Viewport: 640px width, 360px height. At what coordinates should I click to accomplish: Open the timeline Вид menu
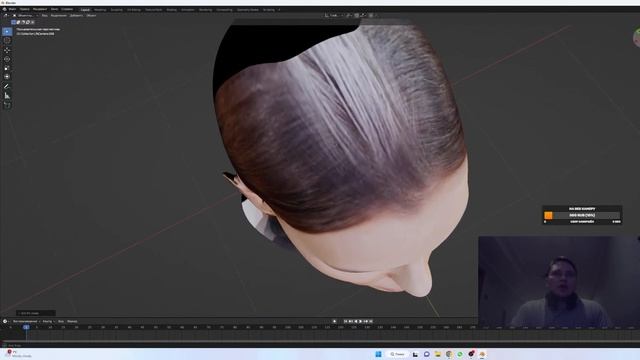coord(61,321)
